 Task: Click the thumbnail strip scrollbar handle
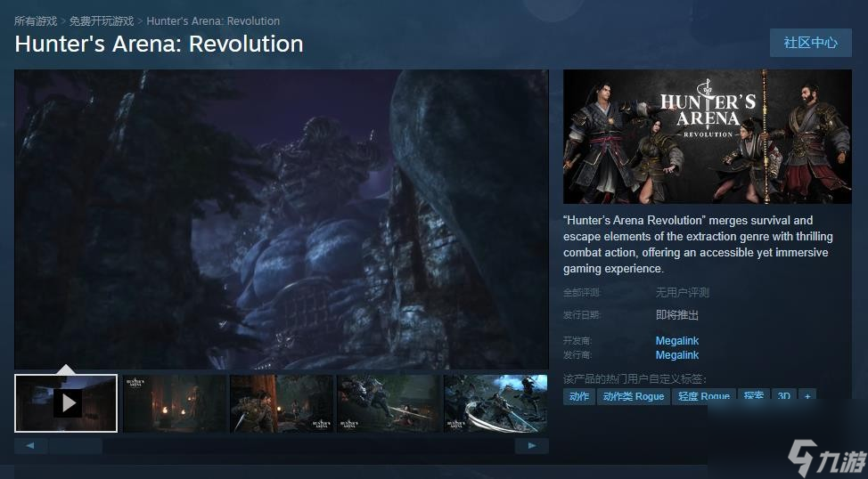click(75, 446)
